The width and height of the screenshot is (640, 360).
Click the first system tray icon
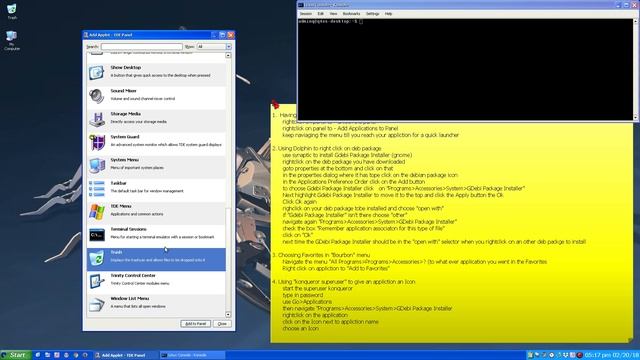point(530,355)
